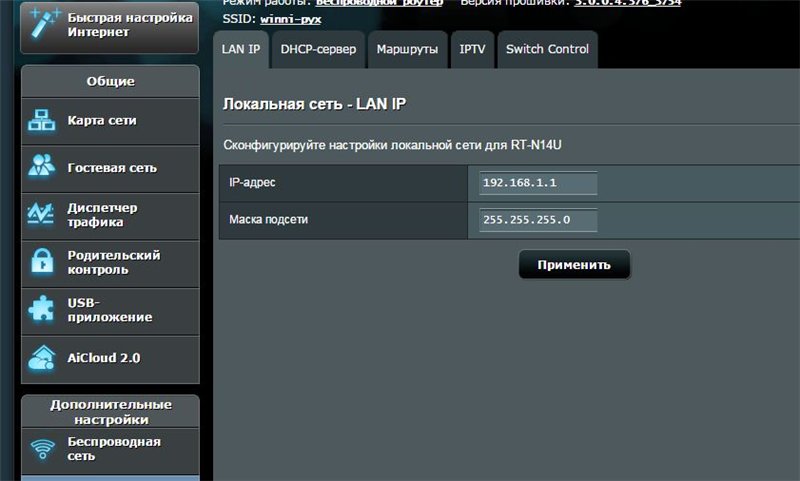Click the firmware version number link
Screen dimensions: 800x481
626,3
